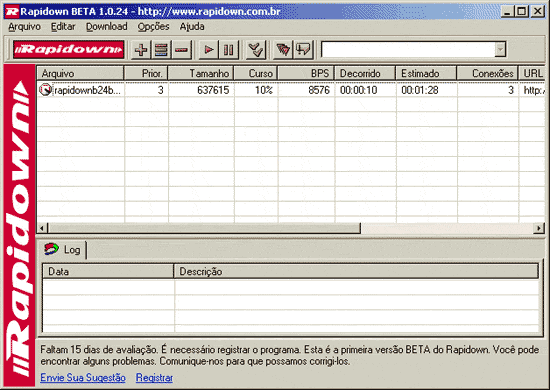Click the remove download minus icon
The width and height of the screenshot is (550, 390).
pos(181,49)
